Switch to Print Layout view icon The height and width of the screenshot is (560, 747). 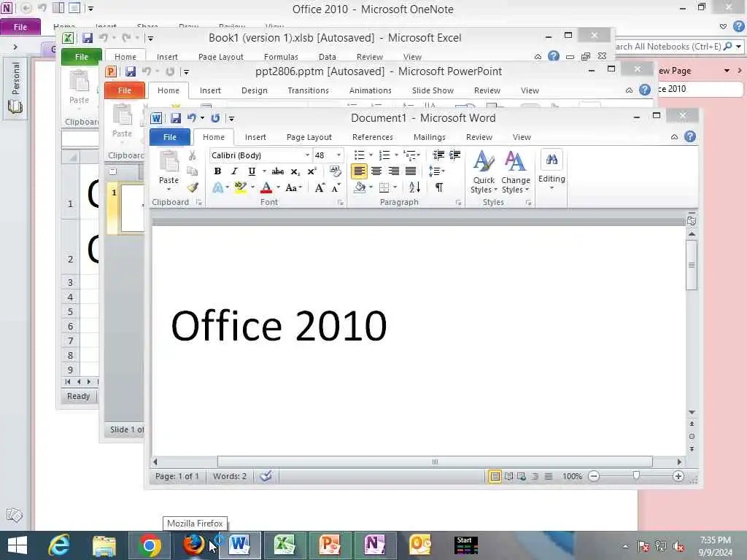click(x=495, y=476)
